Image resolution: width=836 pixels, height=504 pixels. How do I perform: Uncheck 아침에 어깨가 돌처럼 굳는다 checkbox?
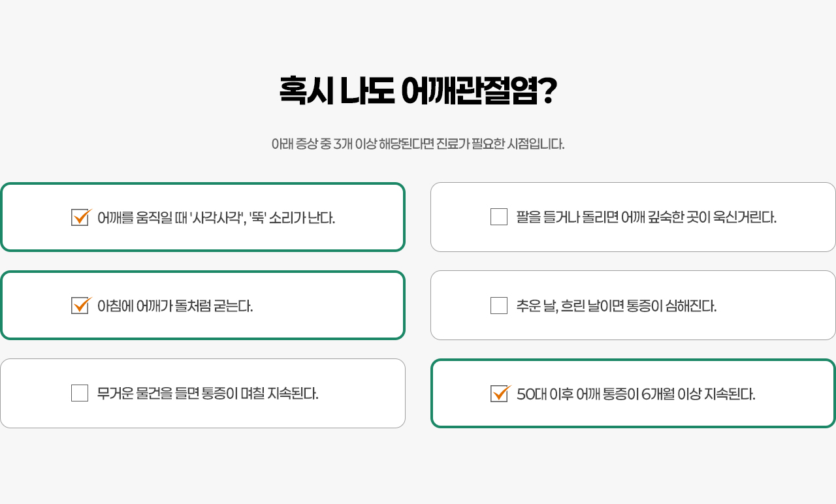point(80,306)
